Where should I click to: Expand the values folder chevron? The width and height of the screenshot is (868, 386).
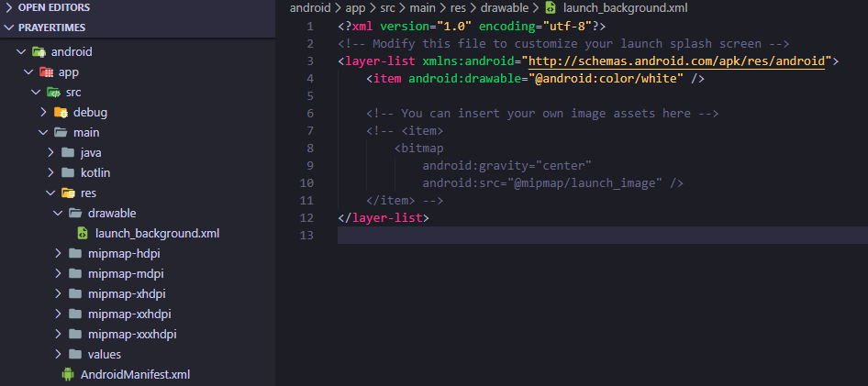coord(58,355)
